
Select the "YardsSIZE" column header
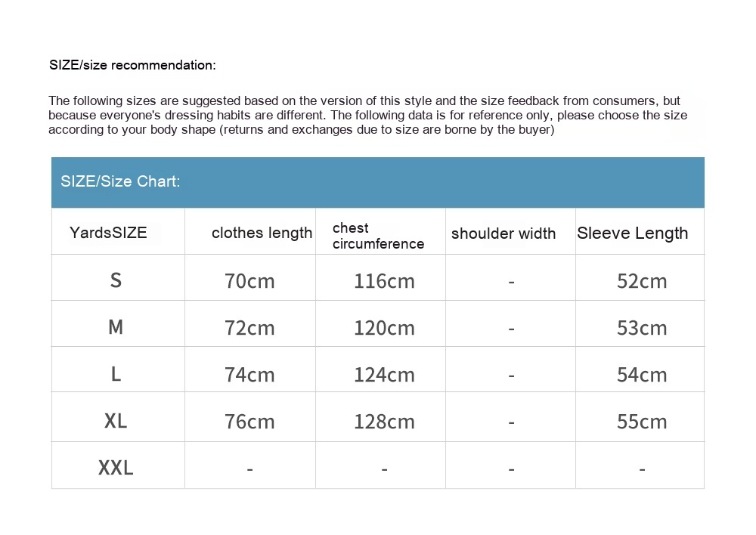(108, 233)
